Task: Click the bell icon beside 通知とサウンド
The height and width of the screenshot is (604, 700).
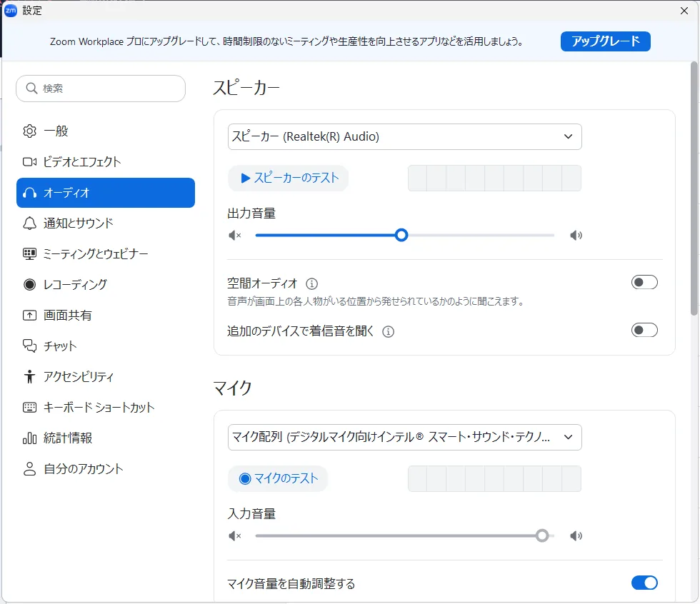Action: point(29,223)
